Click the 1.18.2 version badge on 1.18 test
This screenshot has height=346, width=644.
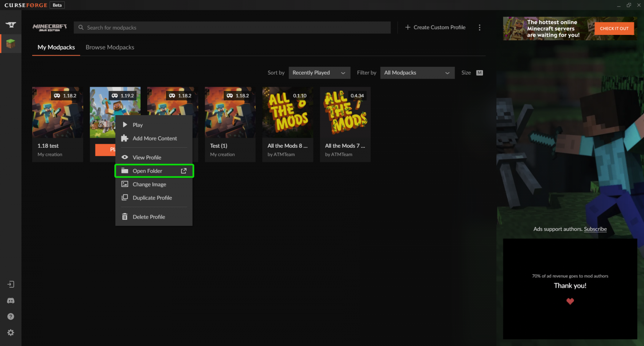[x=65, y=96]
